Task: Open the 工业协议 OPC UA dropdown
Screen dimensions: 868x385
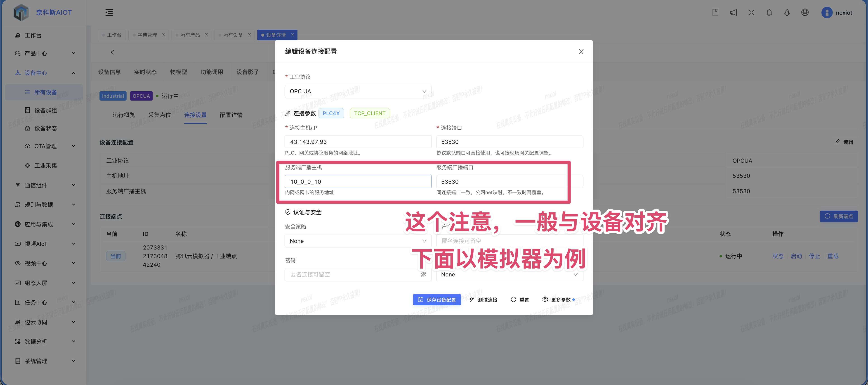Action: 358,91
